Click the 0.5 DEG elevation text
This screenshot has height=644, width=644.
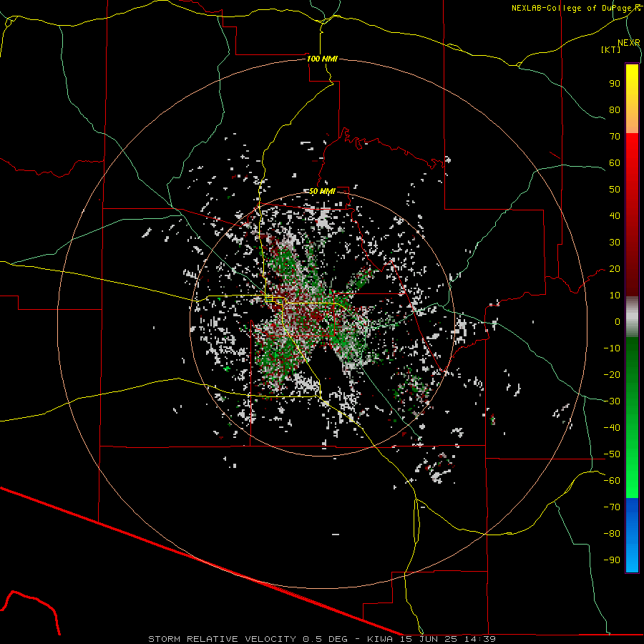click(326, 639)
